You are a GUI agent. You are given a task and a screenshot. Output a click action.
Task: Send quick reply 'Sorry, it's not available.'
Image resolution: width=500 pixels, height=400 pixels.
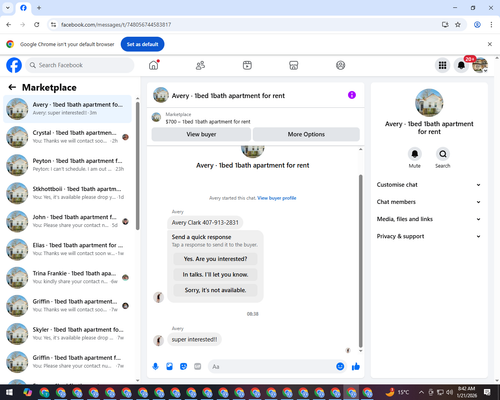215,290
